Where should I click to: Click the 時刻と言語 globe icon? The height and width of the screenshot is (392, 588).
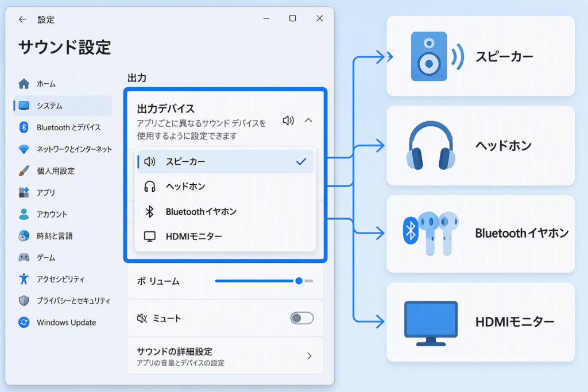(x=24, y=236)
